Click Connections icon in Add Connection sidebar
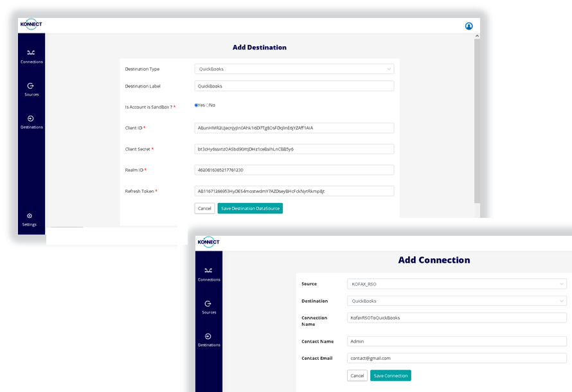Image resolution: width=572 pixels, height=392 pixels. 208,271
